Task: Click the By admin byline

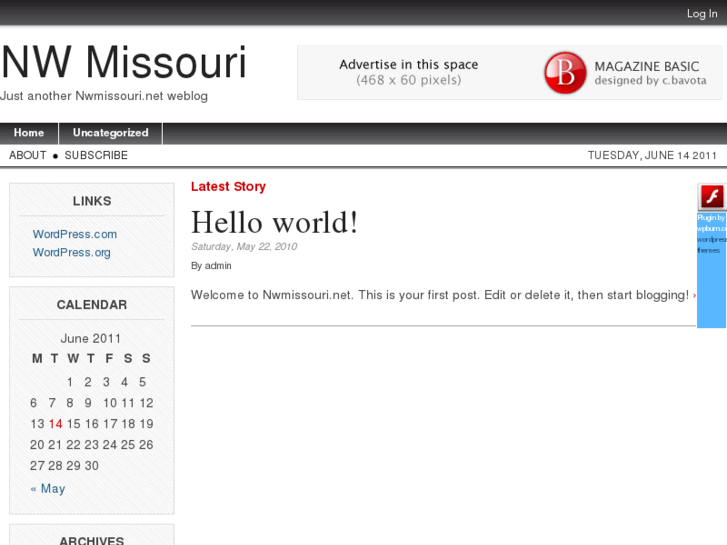Action: click(211, 266)
